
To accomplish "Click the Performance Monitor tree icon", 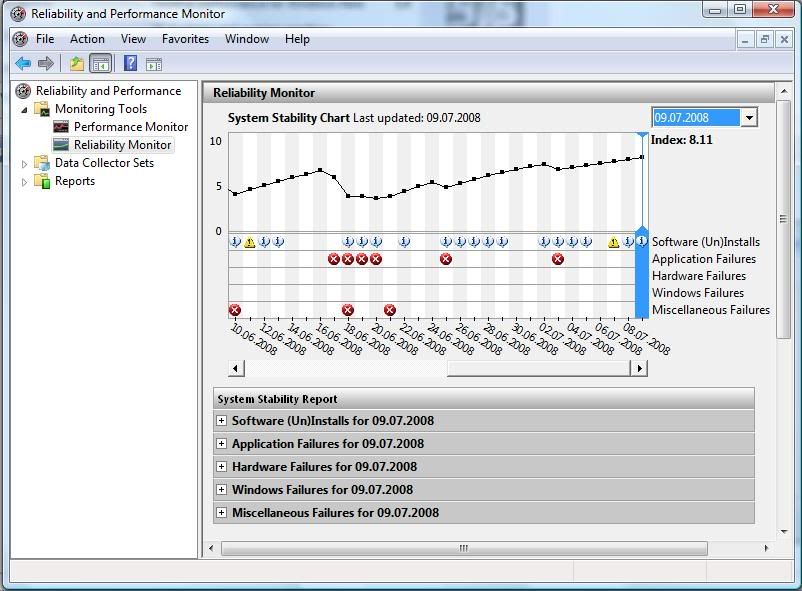I will click(x=61, y=126).
